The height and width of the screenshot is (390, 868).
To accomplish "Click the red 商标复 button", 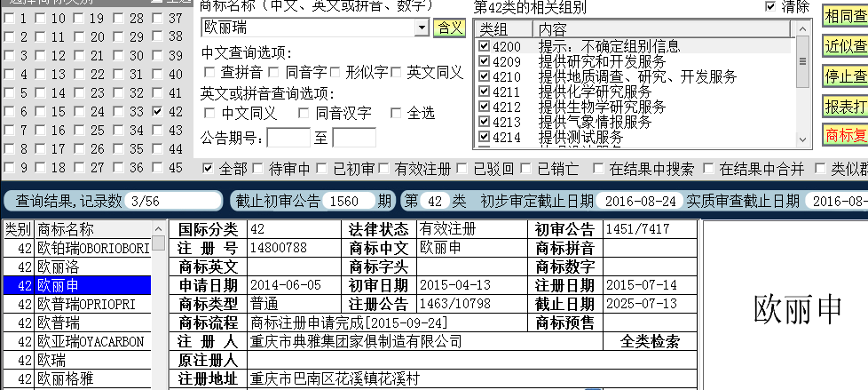I will pyautogui.click(x=845, y=135).
